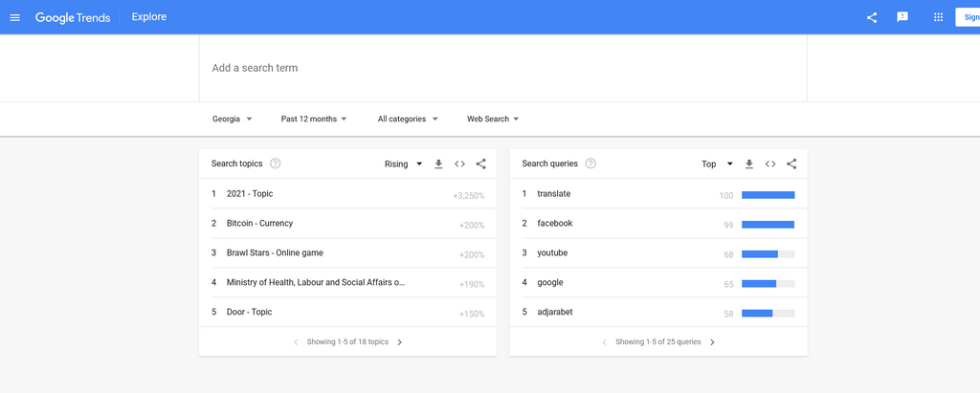
Task: Open the send feedback icon
Action: (902, 17)
